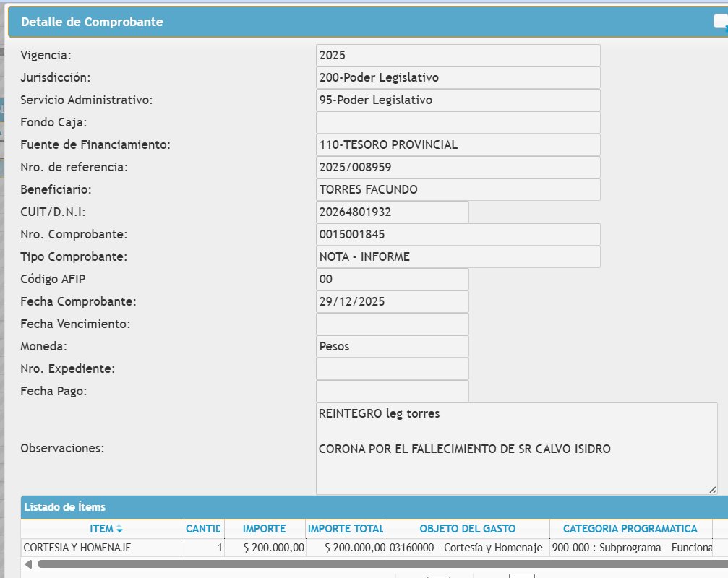Click Nro. Comprobante field 0015001845
Viewport: 728px width, 578px height.
pos(458,234)
